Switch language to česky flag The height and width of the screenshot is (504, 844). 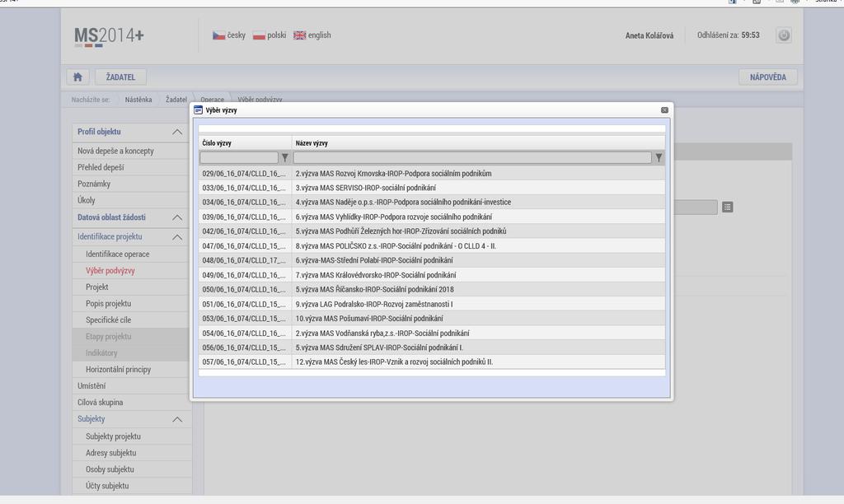[x=218, y=35]
